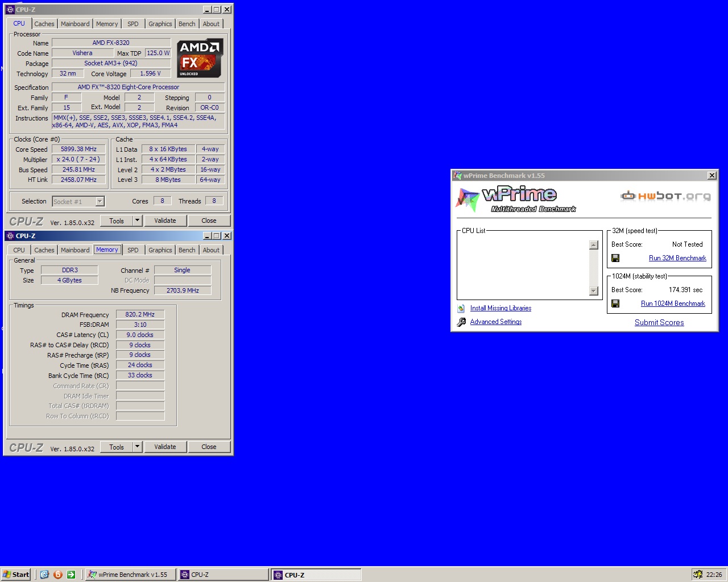Open Bench tab in upper CPU-Z window

[187, 24]
